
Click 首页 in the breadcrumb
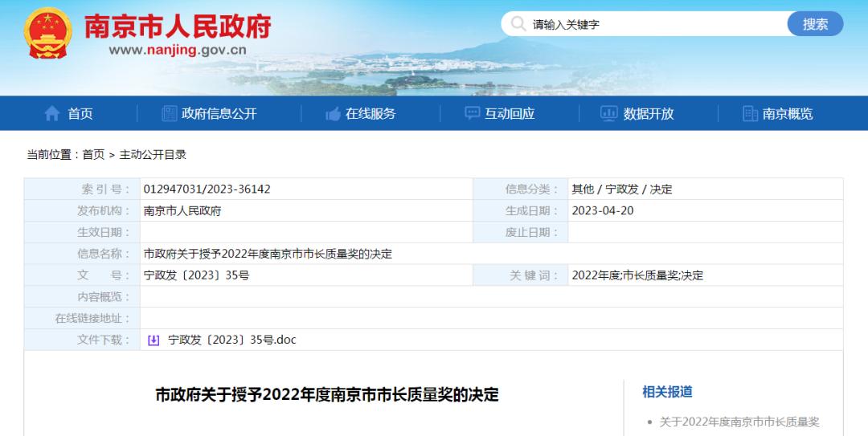93,155
